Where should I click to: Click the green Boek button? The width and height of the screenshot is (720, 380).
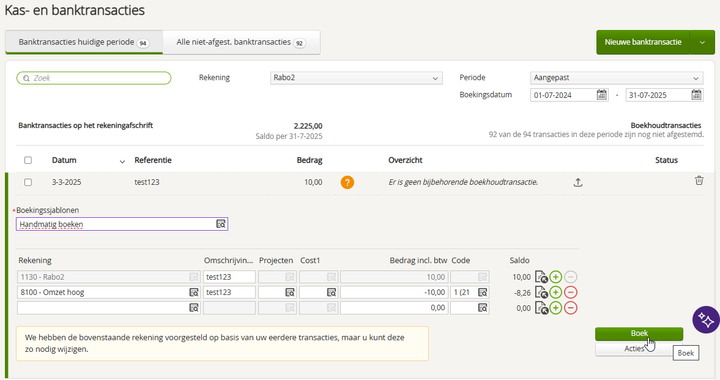(x=639, y=334)
